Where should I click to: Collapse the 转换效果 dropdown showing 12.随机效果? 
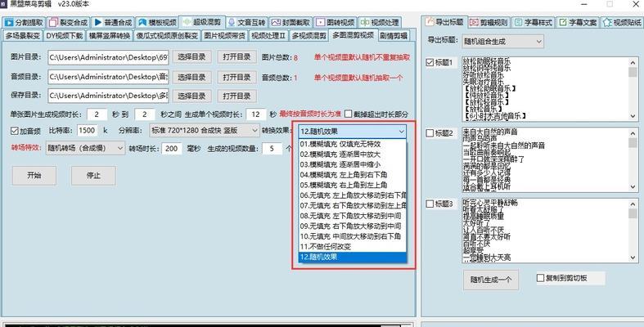click(x=353, y=132)
